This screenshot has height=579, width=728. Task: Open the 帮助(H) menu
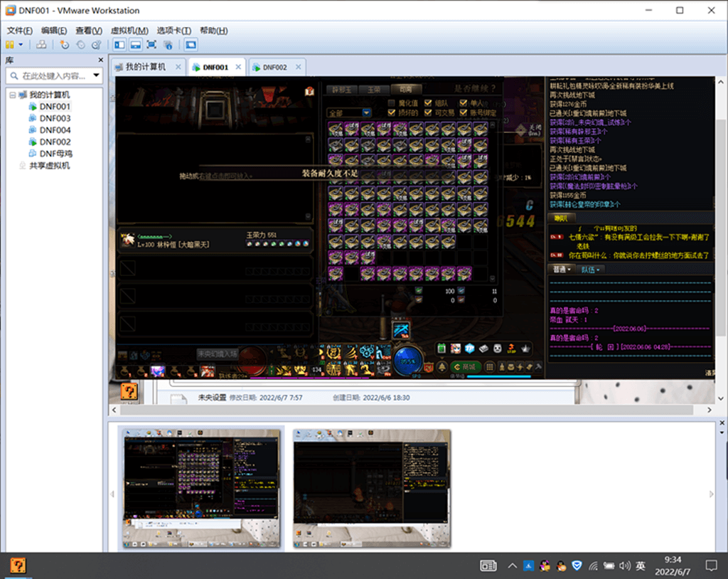point(213,31)
